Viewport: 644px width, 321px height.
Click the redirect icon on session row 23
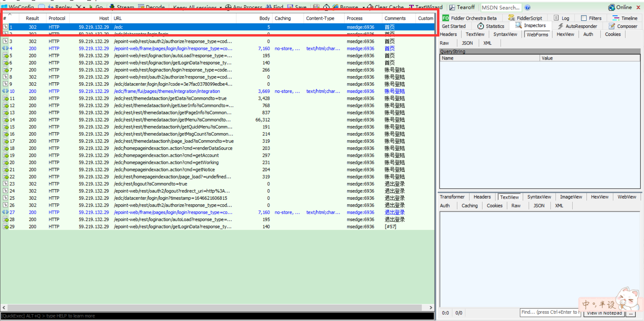6,184
